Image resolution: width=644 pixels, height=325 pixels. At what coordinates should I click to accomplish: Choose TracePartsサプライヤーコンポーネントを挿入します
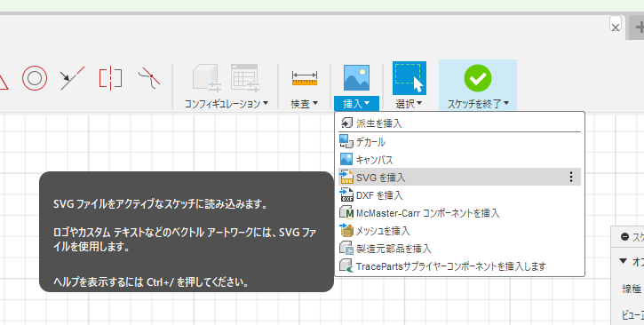459,266
